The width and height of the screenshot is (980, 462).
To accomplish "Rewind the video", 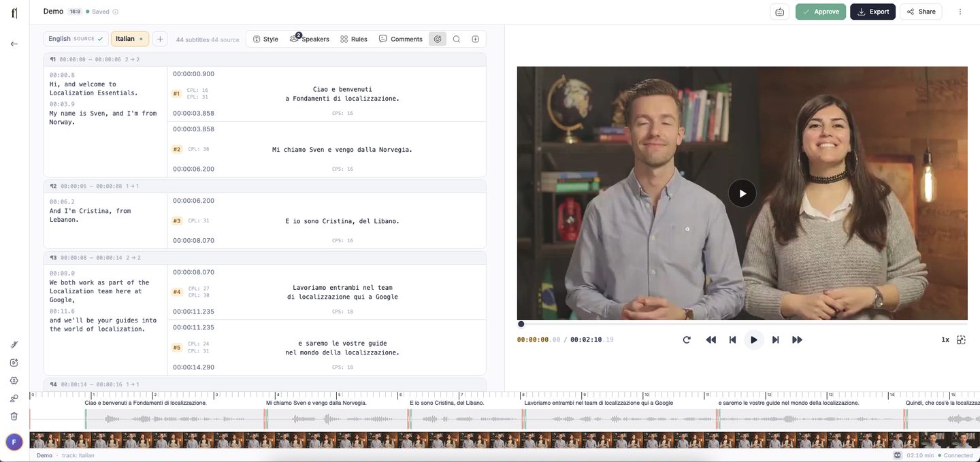I will [711, 340].
